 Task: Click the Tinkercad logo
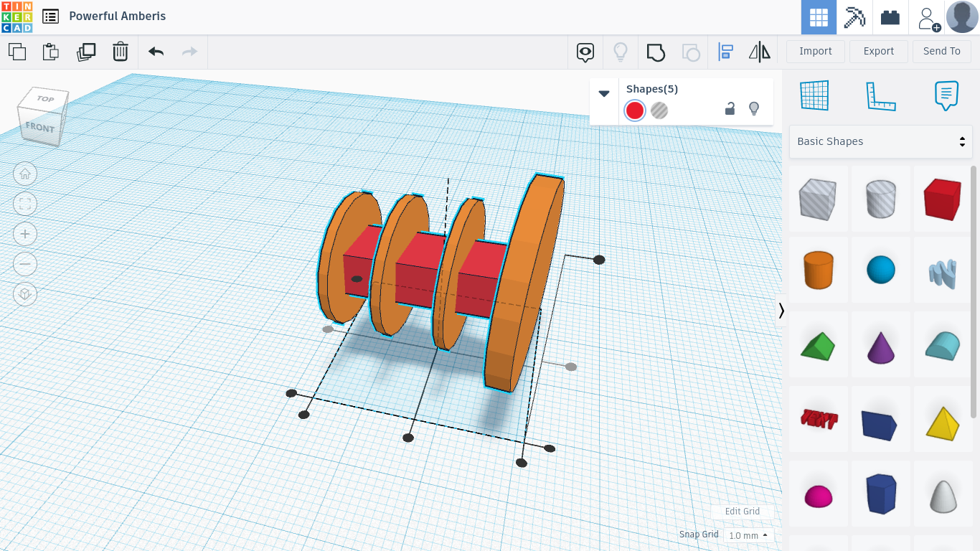point(17,17)
